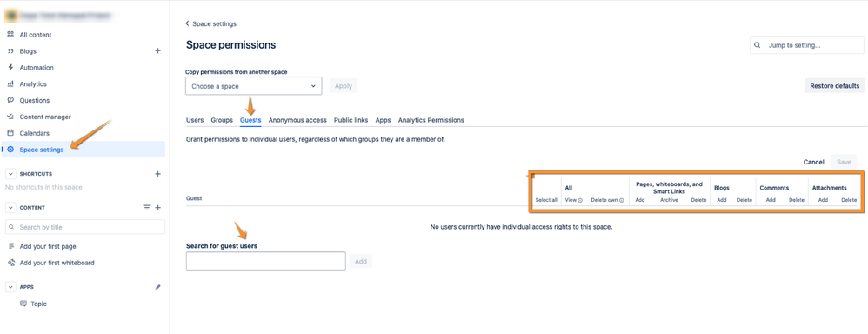Click Add beside guest search field
This screenshot has height=334, width=868.
(x=361, y=262)
